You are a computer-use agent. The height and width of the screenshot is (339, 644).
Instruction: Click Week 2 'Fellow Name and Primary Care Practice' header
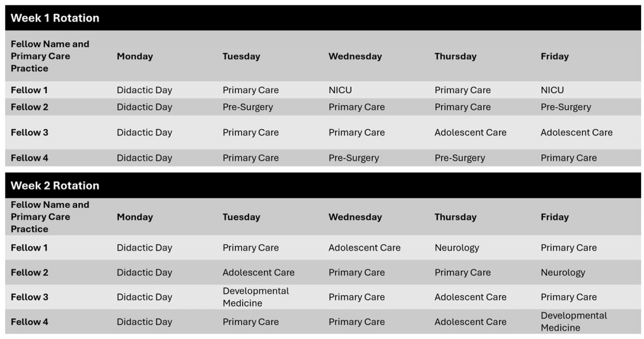point(50,217)
